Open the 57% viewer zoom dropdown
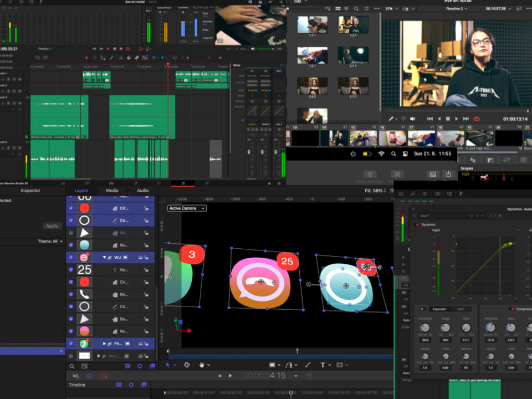532x399 pixels. point(392,8)
